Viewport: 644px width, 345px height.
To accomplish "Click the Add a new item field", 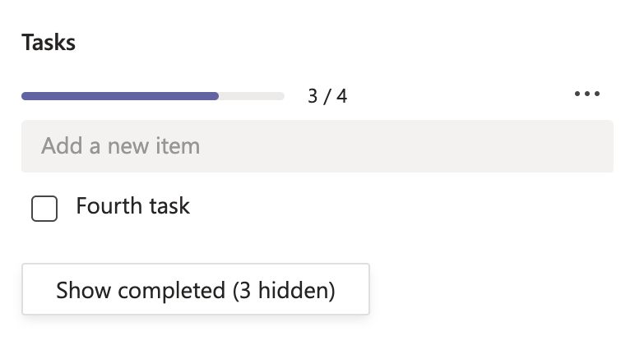I will pos(317,146).
